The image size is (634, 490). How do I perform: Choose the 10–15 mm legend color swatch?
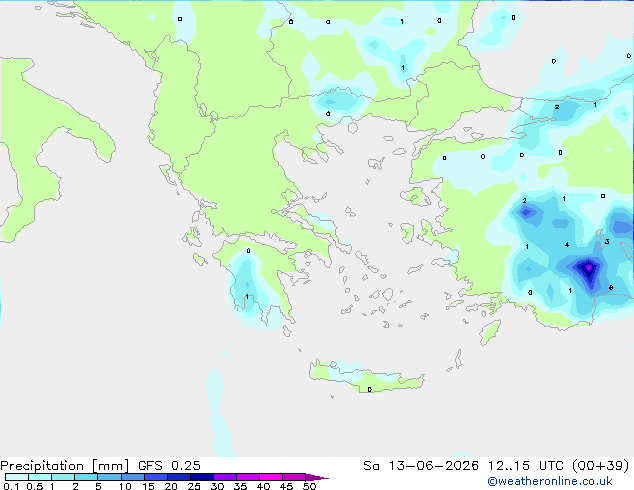point(132,477)
